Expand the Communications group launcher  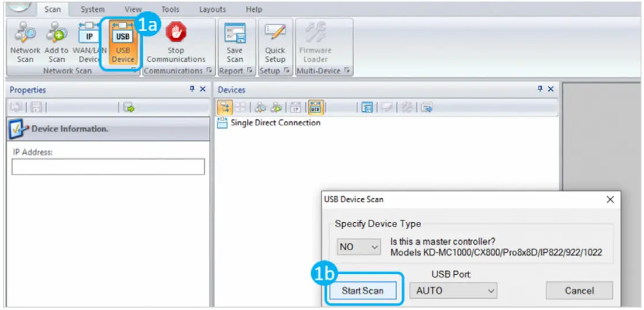(x=210, y=70)
